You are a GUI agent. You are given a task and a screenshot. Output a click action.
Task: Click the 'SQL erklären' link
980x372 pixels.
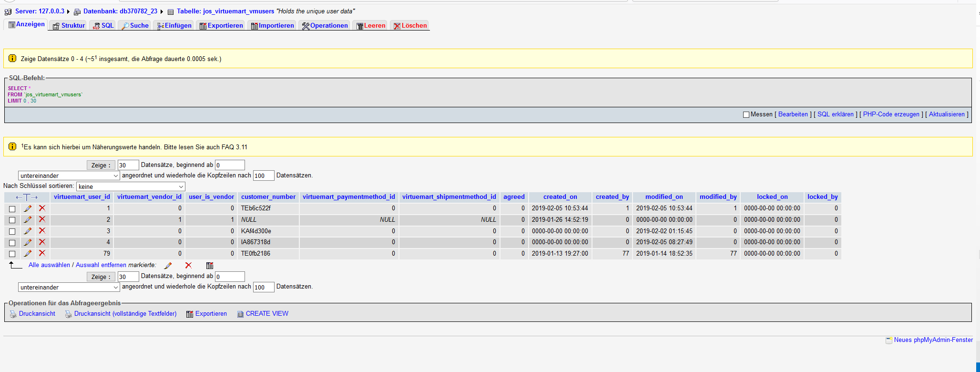835,114
